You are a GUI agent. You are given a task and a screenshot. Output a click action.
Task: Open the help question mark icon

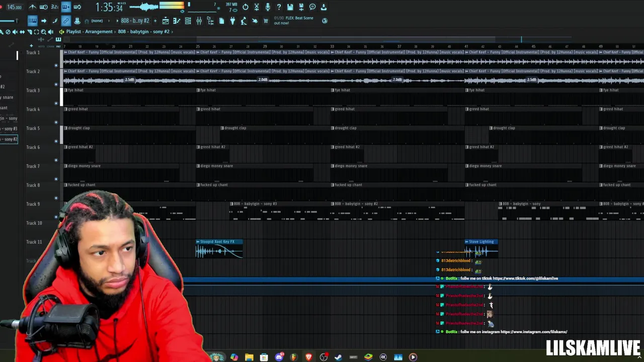pos(279,7)
